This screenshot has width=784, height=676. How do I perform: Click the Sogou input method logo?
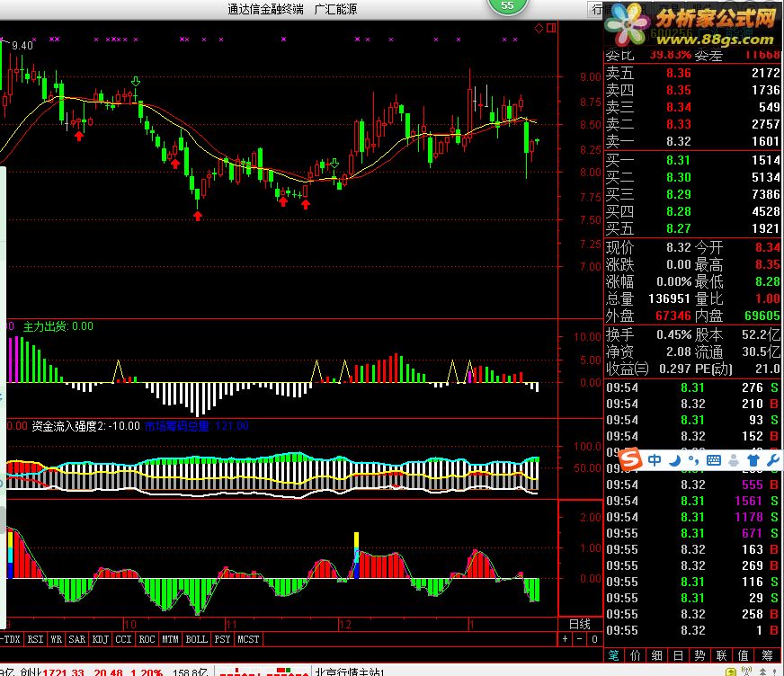[x=630, y=458]
